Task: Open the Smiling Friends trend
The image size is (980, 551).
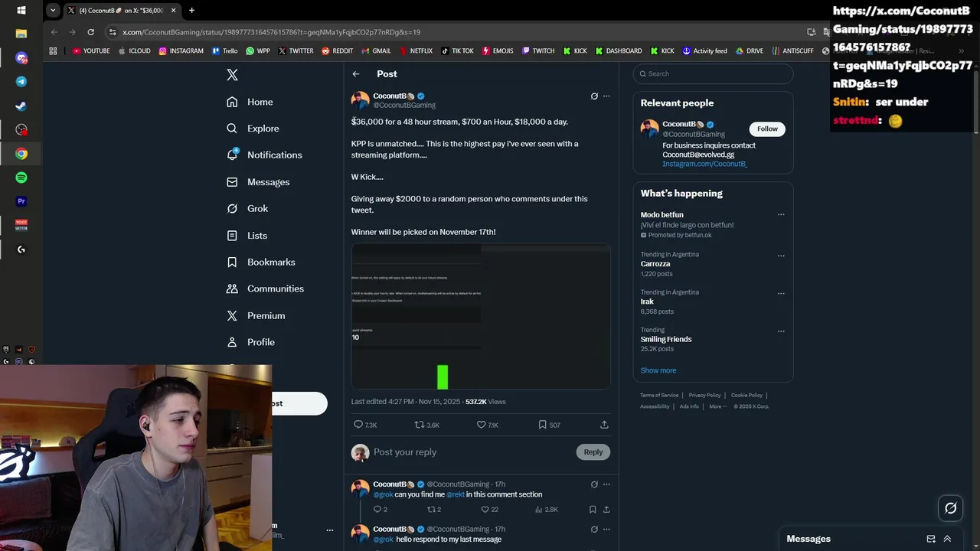Action: (666, 339)
